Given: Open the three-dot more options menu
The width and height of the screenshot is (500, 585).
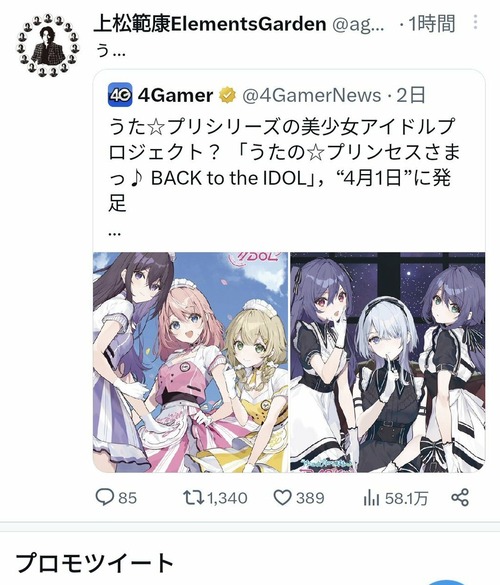Looking at the screenshot, I should click(475, 22).
